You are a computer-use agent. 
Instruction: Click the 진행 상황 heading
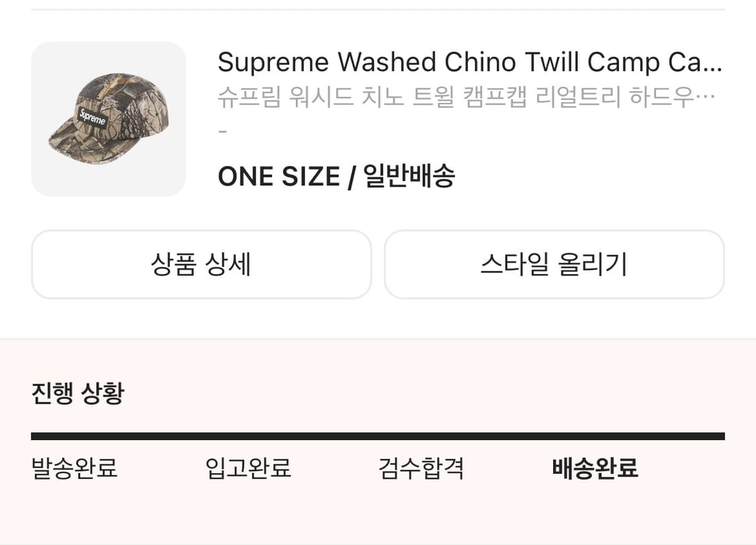click(x=77, y=393)
